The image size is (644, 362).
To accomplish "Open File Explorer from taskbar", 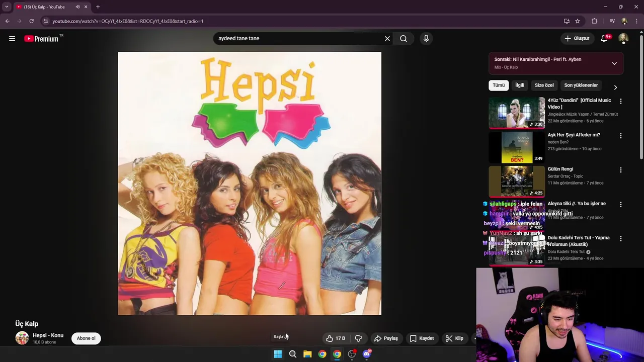I will coord(307,354).
